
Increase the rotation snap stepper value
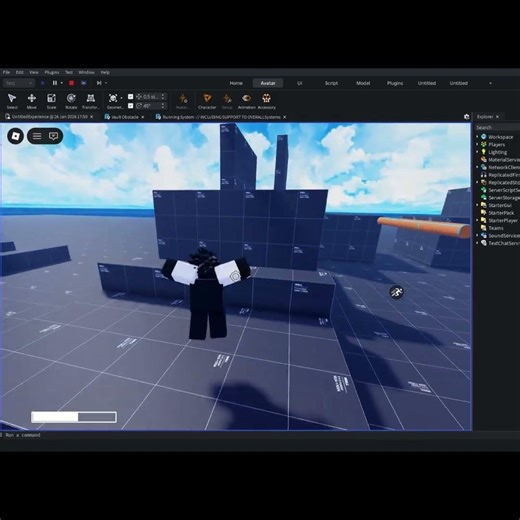(x=163, y=104)
